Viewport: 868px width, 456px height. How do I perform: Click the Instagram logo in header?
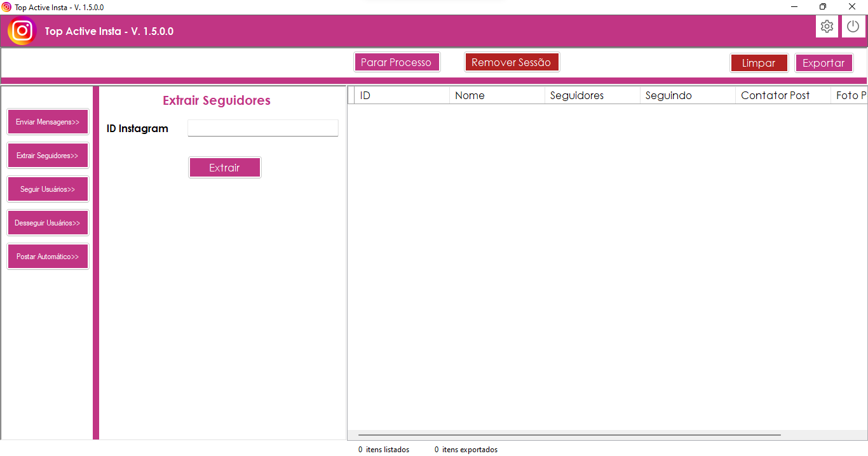22,30
